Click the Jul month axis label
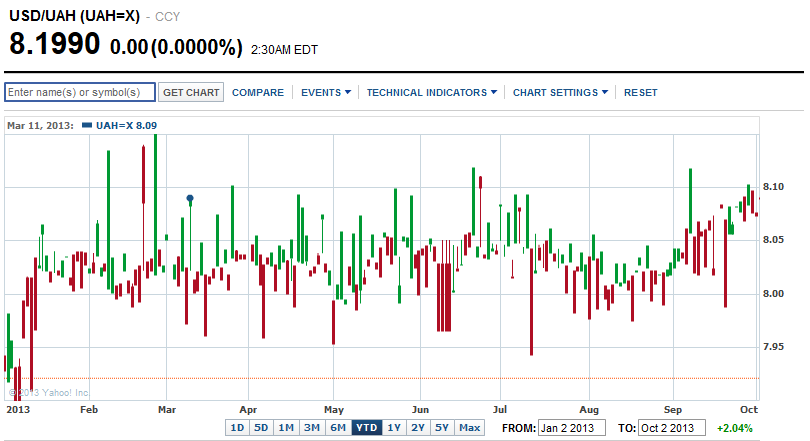The width and height of the screenshot is (810, 441). coord(500,410)
